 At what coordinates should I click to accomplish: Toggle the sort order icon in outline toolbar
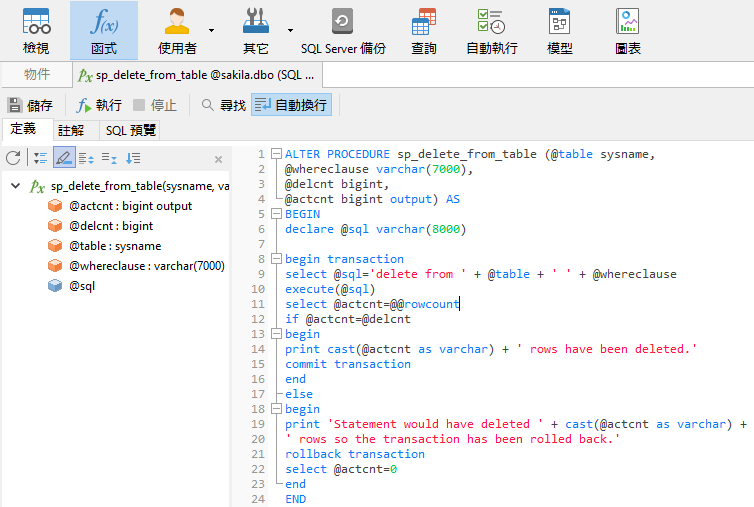click(133, 158)
